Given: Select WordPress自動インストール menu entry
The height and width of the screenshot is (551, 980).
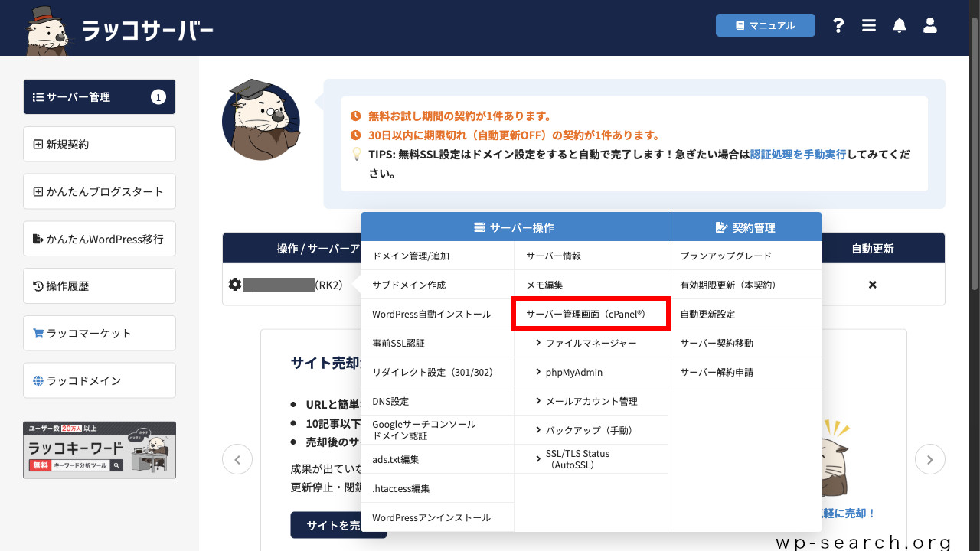Looking at the screenshot, I should pyautogui.click(x=437, y=314).
